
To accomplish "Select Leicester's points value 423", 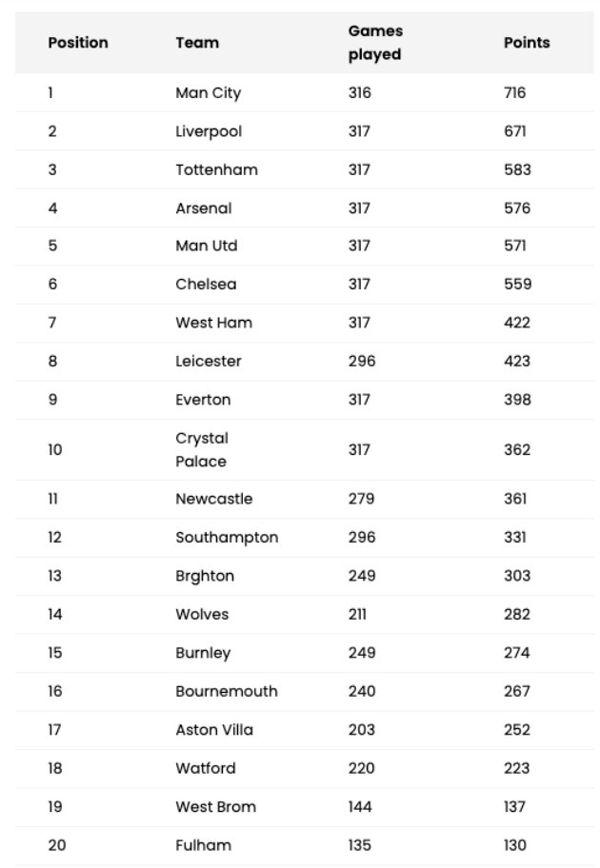I will (x=517, y=362).
